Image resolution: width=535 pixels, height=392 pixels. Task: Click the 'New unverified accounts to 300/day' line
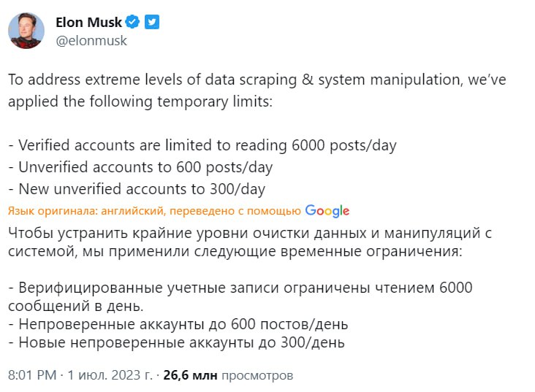[x=137, y=189]
